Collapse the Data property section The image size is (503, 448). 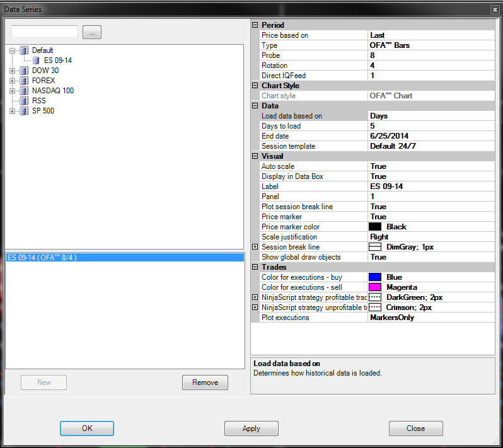255,106
